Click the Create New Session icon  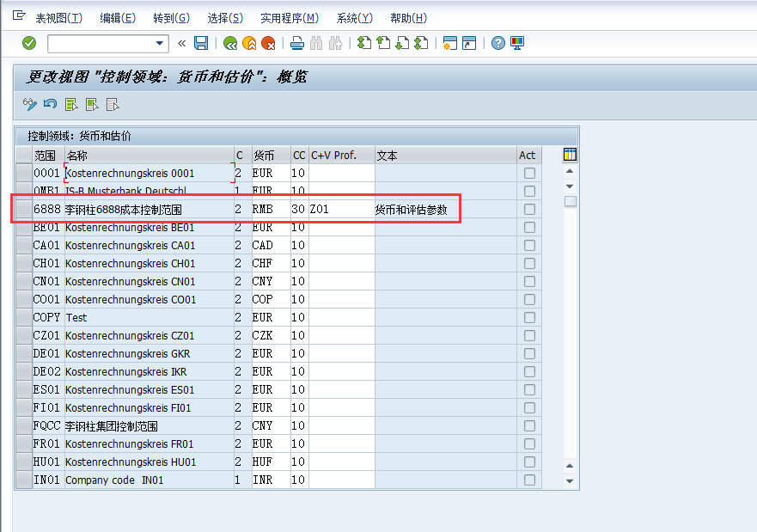(x=449, y=43)
